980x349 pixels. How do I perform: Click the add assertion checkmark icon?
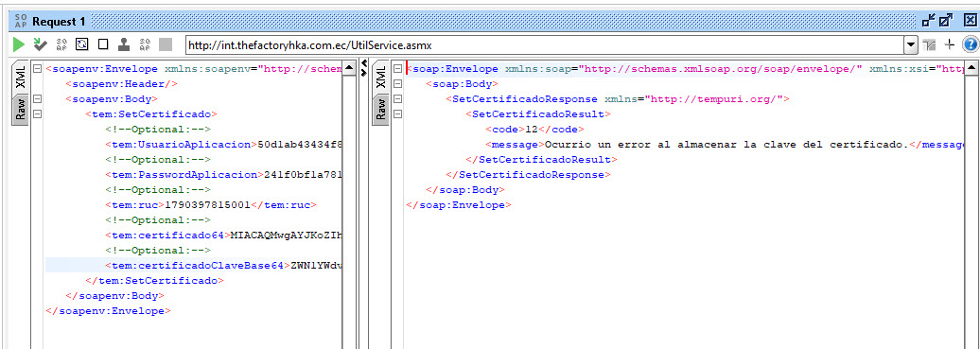[40, 44]
